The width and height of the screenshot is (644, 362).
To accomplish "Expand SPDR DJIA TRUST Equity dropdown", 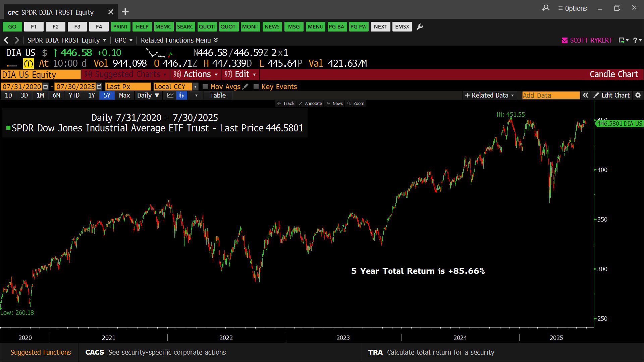I will tap(67, 40).
